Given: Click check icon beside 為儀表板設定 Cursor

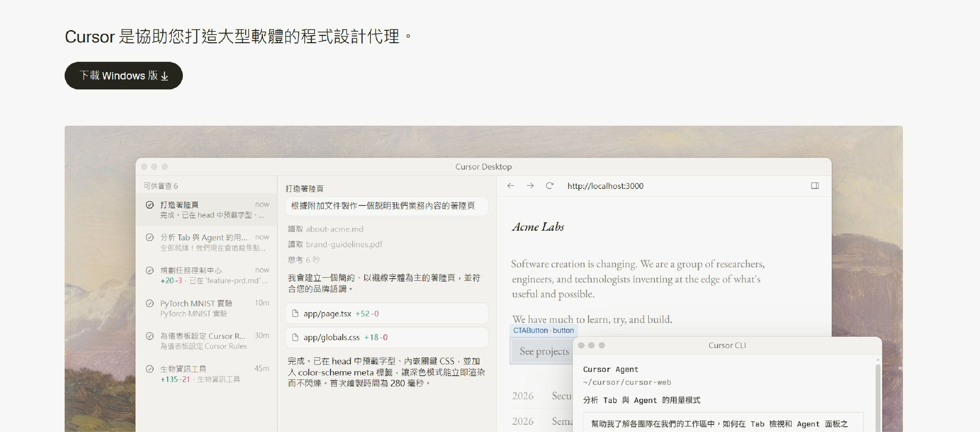Looking at the screenshot, I should (150, 336).
